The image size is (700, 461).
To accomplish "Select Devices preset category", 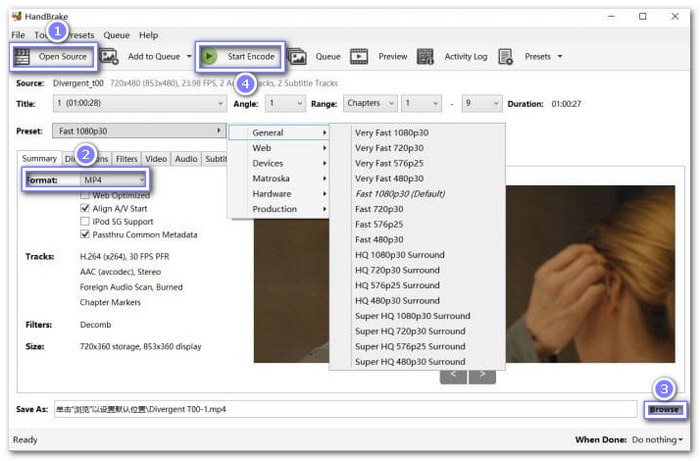I will click(279, 163).
